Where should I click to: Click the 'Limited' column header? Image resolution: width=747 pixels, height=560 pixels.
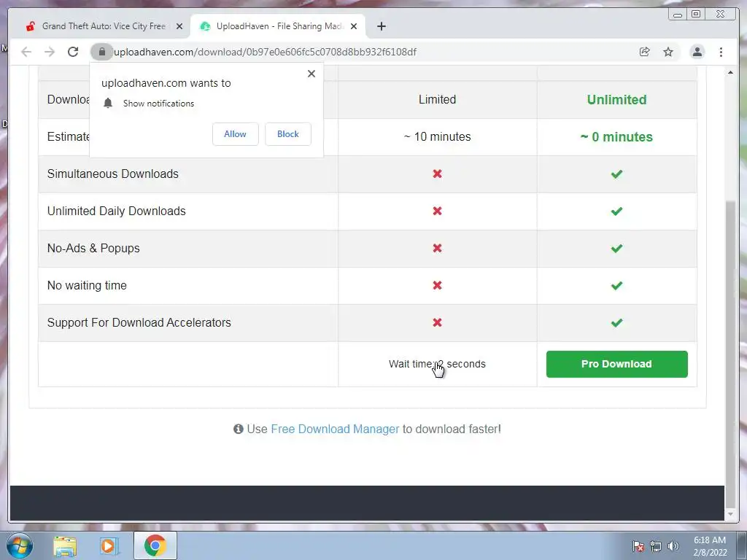coord(438,99)
